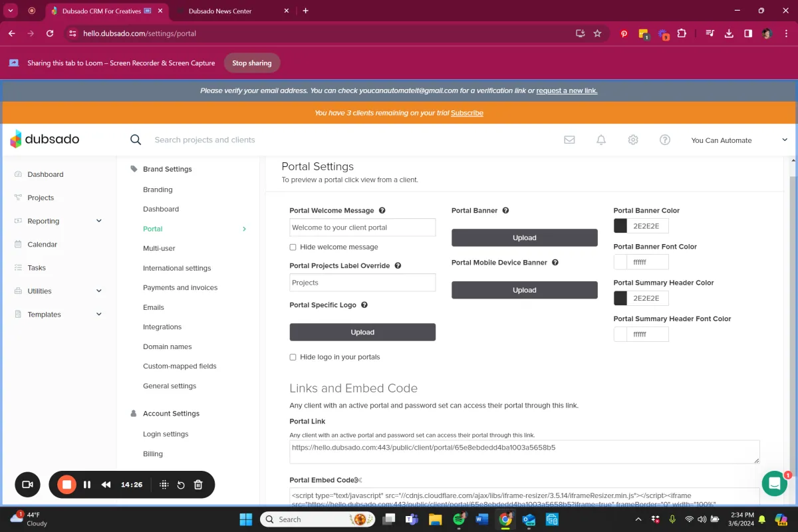Open Spotify from the taskbar
The image size is (798, 532).
[x=459, y=519]
